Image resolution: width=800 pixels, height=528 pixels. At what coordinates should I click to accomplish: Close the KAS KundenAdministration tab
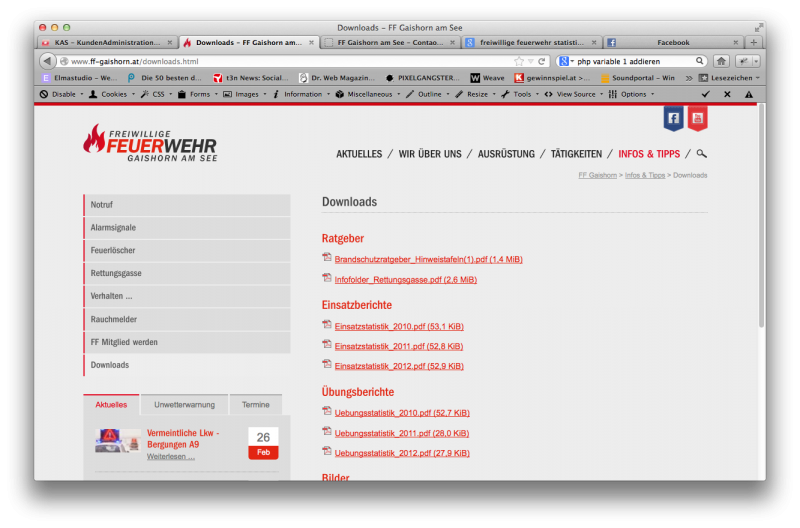[x=169, y=42]
